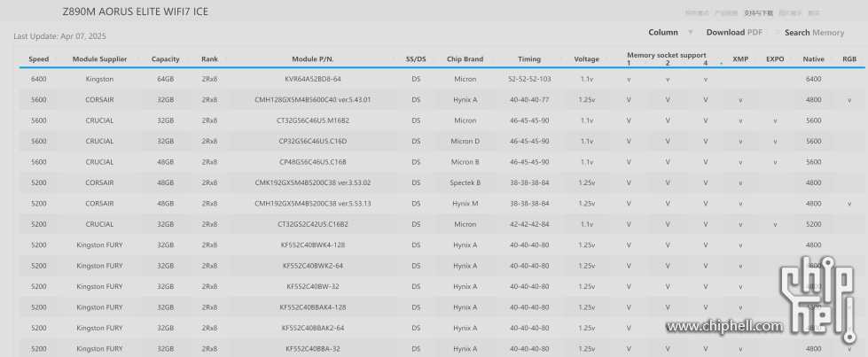Image resolution: width=868 pixels, height=357 pixels.
Task: Sort by RGB column header
Action: (x=849, y=59)
